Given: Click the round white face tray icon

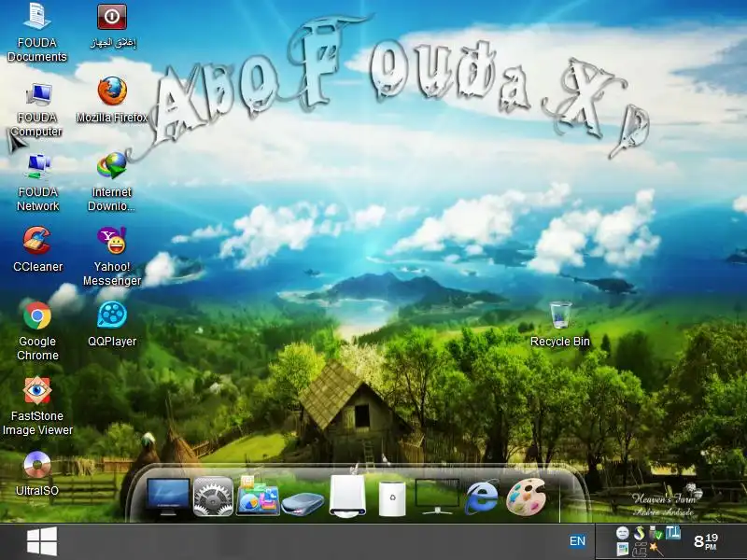Looking at the screenshot, I should [623, 533].
